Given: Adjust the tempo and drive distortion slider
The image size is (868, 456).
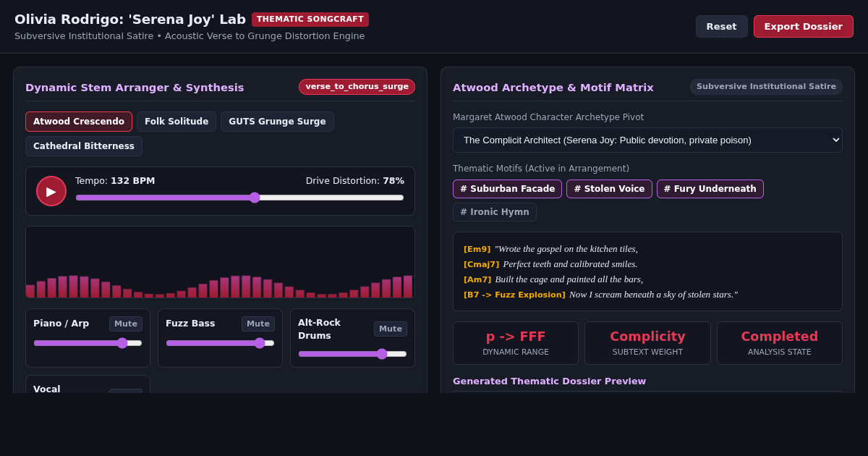Looking at the screenshot, I should [239, 198].
